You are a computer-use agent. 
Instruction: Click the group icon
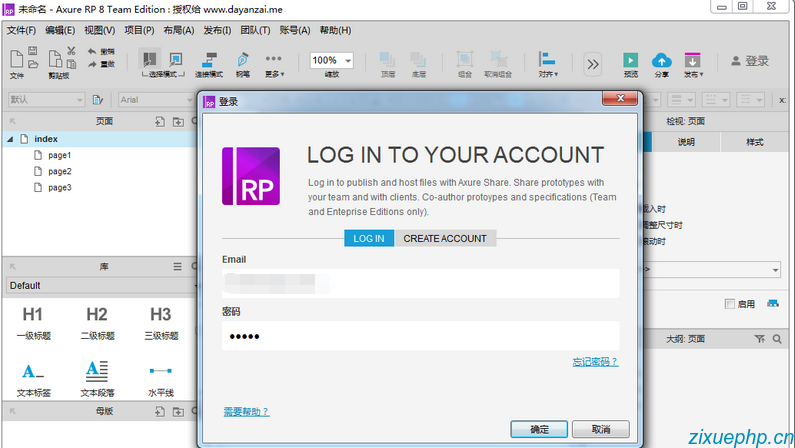(464, 59)
